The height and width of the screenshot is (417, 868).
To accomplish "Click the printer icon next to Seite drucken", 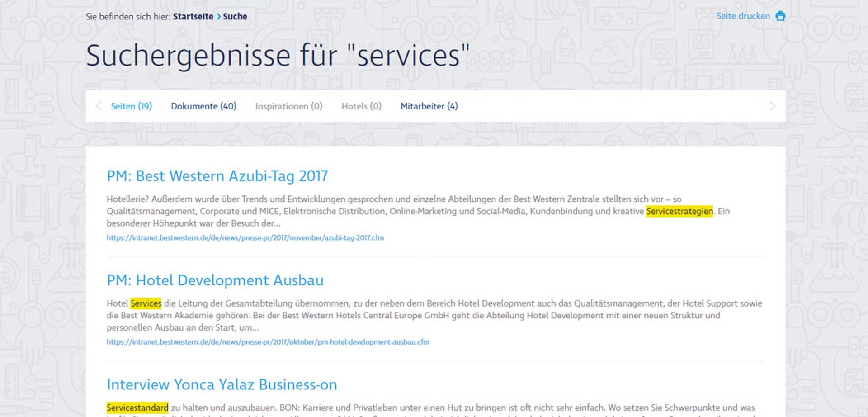I will click(x=780, y=16).
